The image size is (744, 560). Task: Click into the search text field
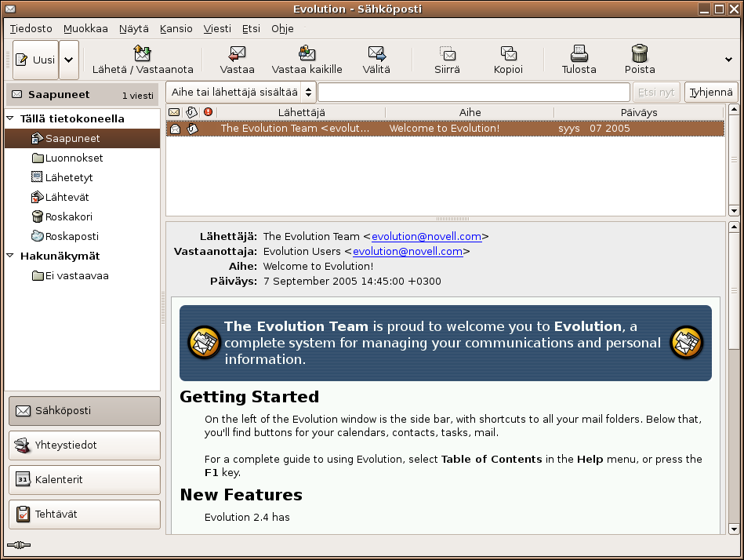[x=474, y=92]
